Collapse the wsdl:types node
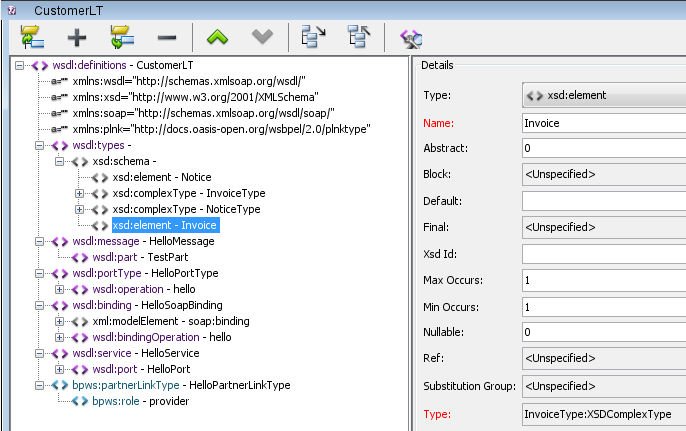 point(39,145)
